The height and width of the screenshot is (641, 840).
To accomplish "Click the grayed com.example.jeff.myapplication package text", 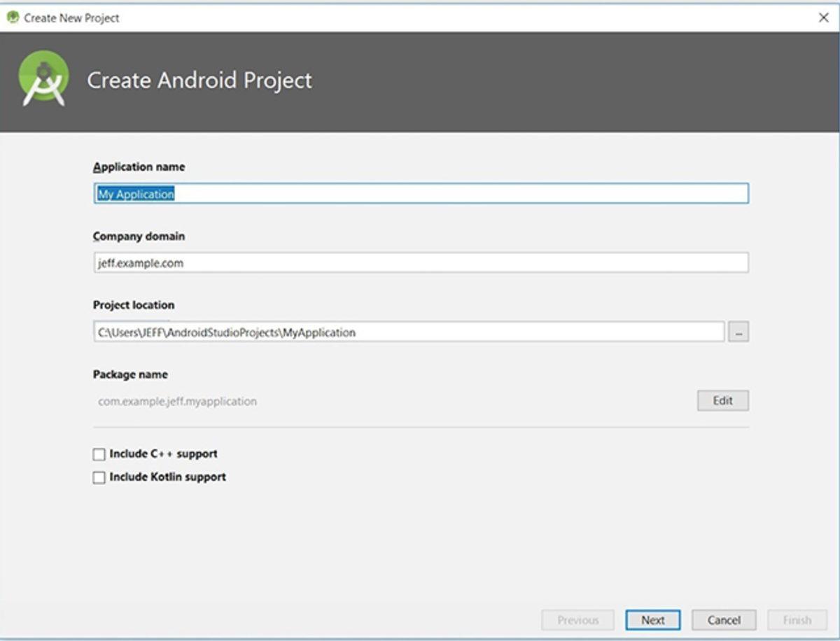I will pyautogui.click(x=176, y=401).
